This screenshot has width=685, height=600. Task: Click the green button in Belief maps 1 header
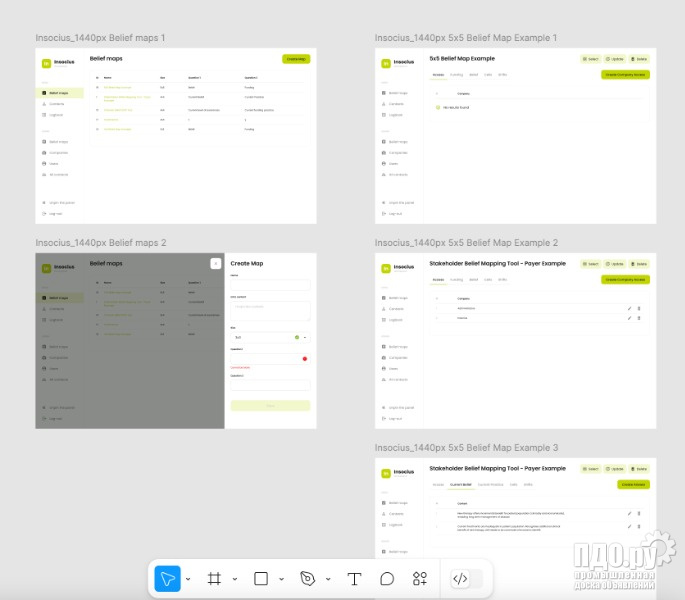(x=295, y=59)
